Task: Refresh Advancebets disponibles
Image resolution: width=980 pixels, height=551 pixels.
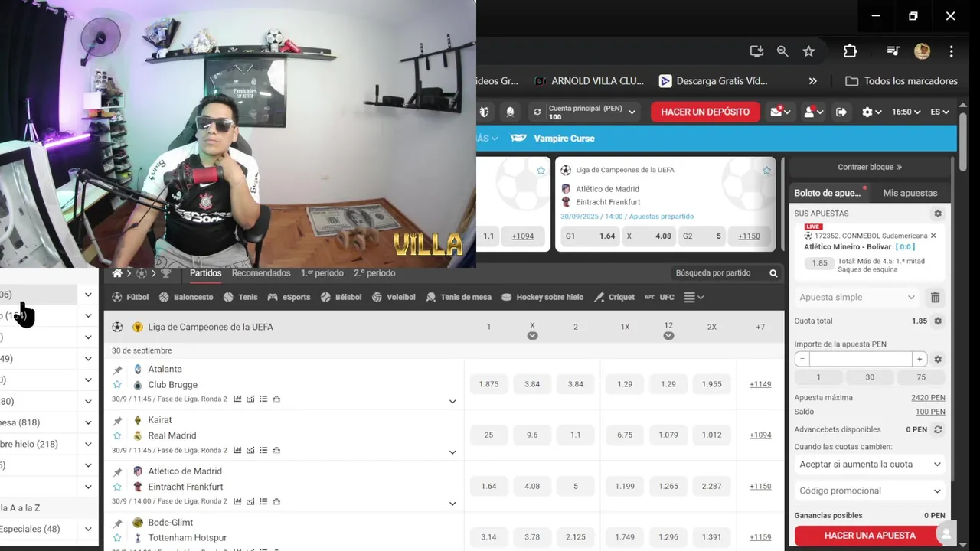Action: [938, 430]
